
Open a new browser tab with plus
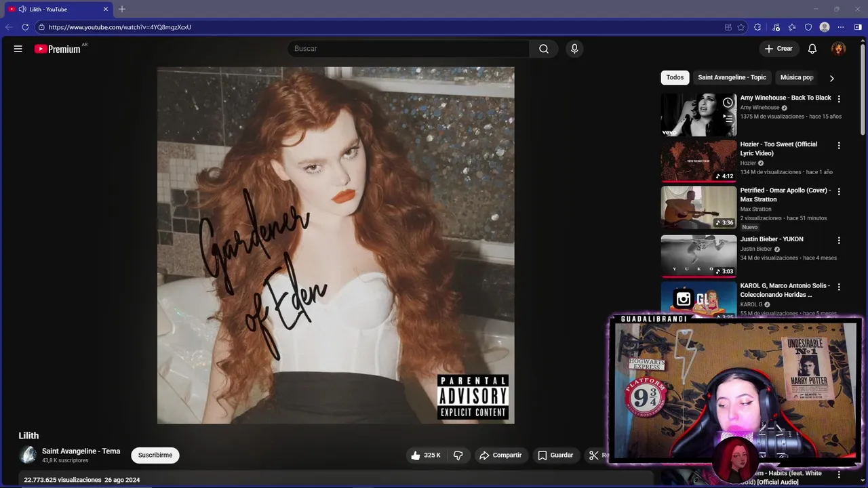tap(122, 9)
